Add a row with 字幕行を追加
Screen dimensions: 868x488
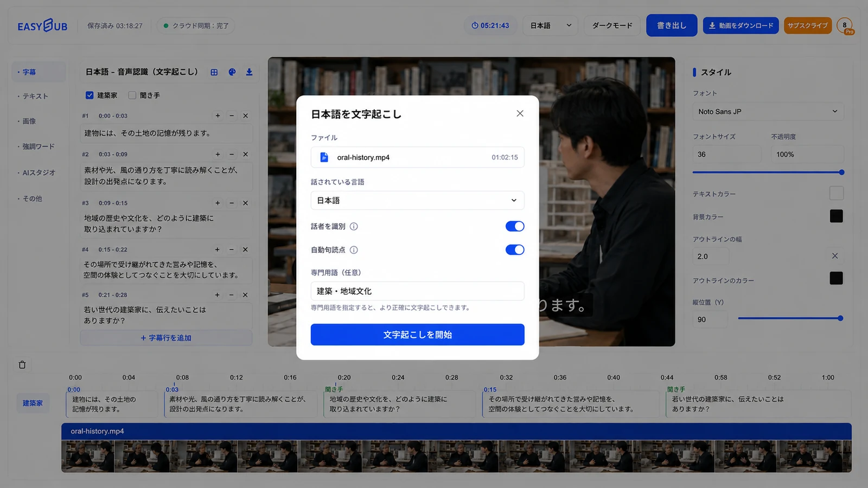(166, 338)
